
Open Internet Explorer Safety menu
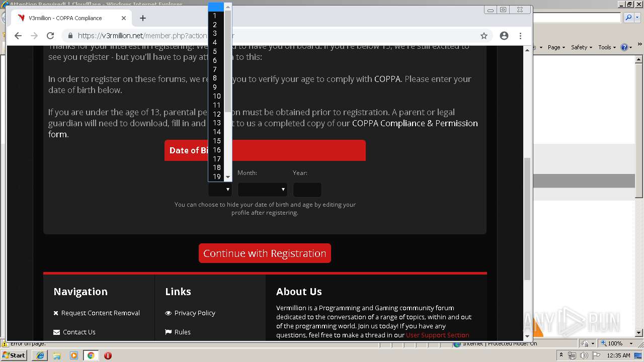pyautogui.click(x=581, y=47)
